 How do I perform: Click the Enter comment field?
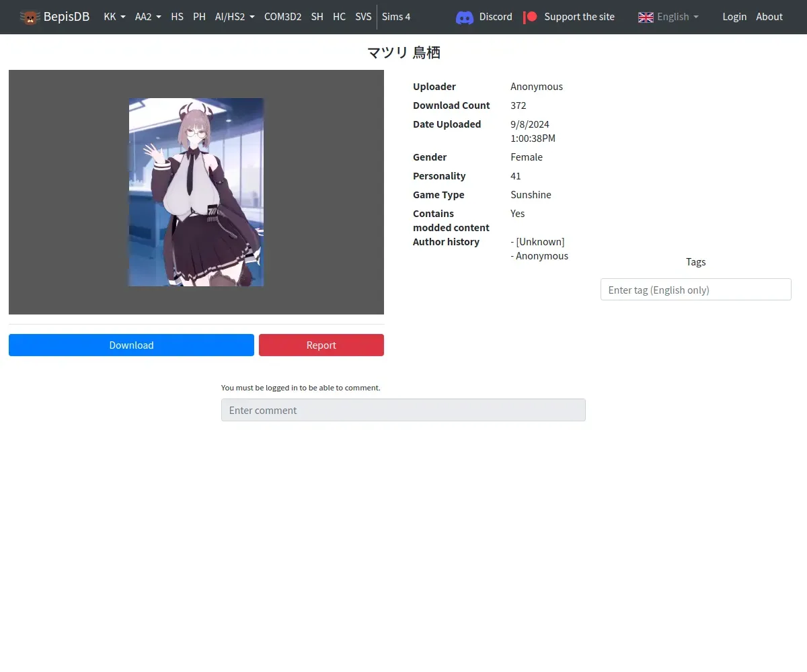coord(403,410)
